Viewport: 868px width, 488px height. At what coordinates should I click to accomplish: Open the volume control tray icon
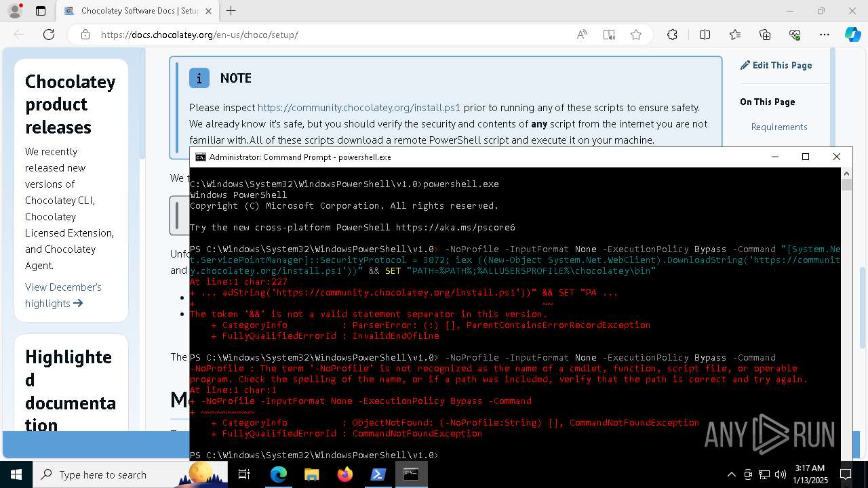pyautogui.click(x=781, y=474)
